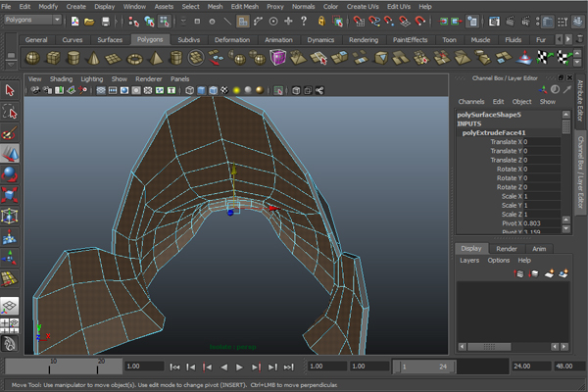Open the Edit Mesh menu

[x=244, y=7]
